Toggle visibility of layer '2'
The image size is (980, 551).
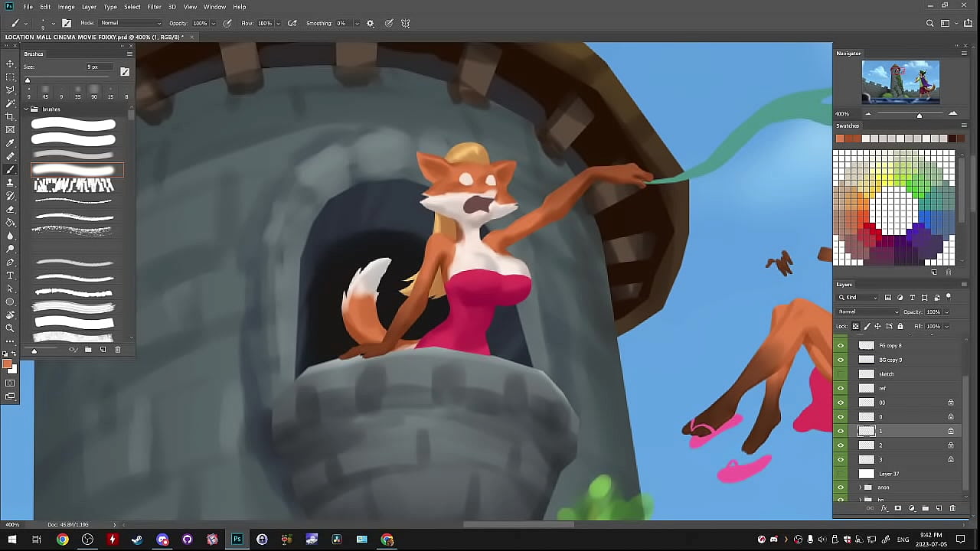(x=841, y=445)
